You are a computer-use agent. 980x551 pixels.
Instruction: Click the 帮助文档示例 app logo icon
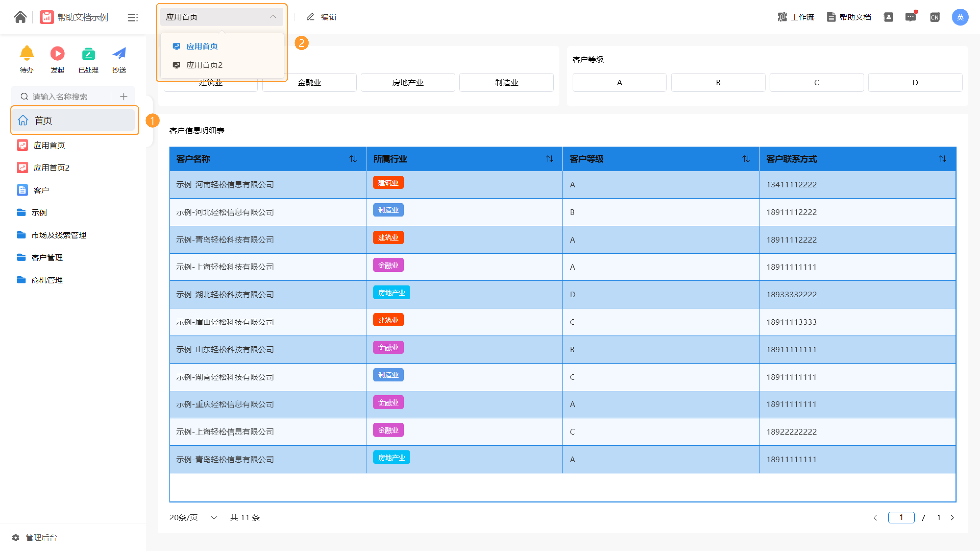47,17
